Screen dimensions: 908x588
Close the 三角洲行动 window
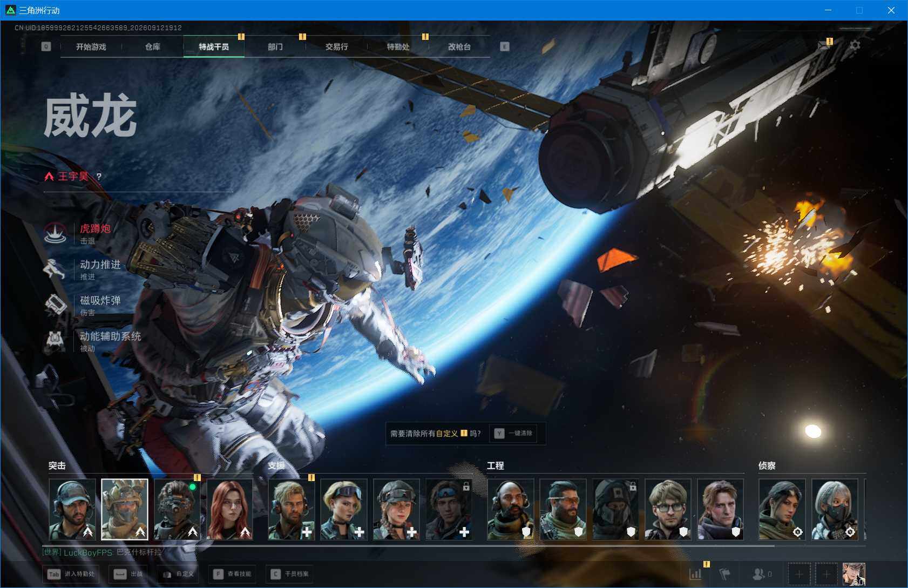[891, 10]
